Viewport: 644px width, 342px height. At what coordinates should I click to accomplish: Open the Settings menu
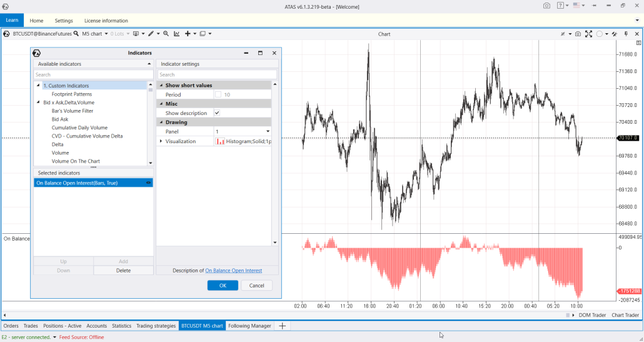pos(64,21)
